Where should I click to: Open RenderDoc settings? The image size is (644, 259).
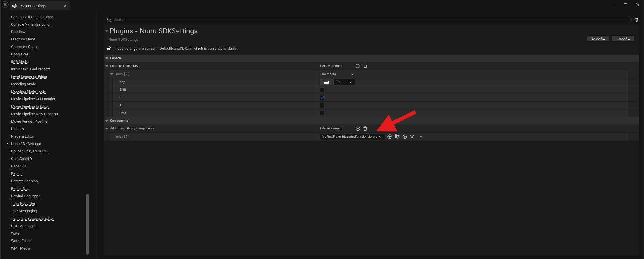tap(20, 189)
